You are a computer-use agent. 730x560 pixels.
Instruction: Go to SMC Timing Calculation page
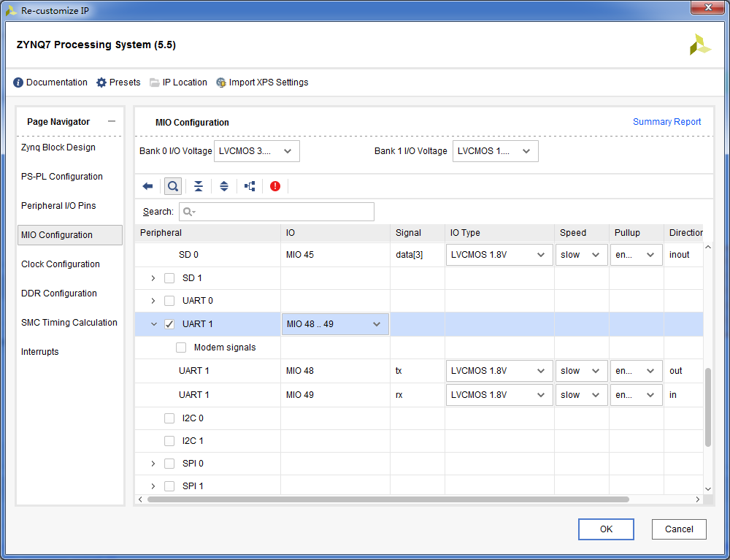[x=69, y=323]
